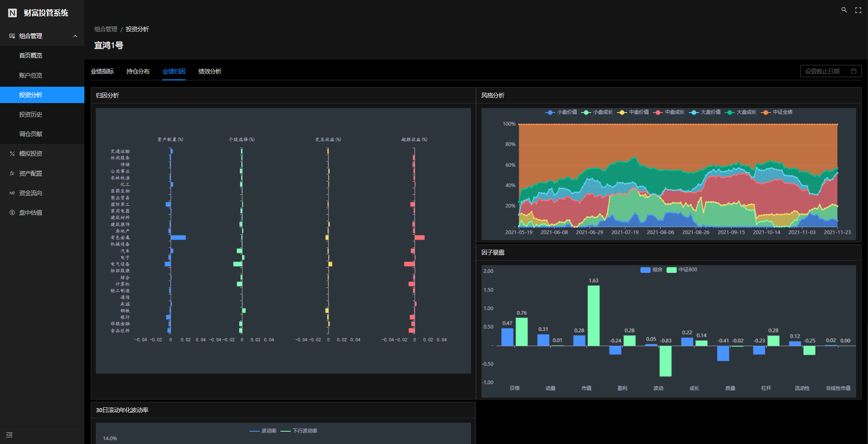
Task: Toggle 中盘成长 legend series
Action: [669, 112]
